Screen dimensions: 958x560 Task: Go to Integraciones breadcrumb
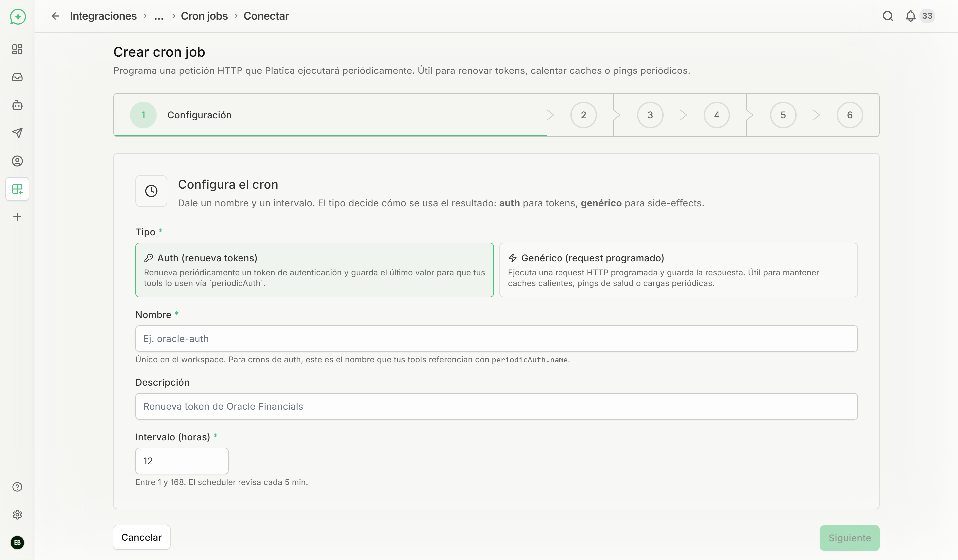tap(103, 16)
